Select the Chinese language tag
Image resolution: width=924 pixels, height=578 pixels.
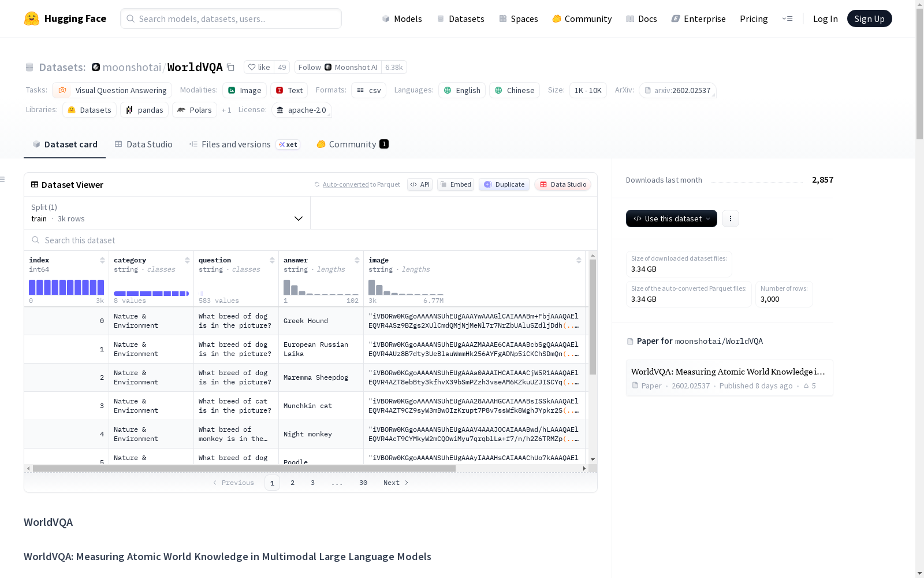coord(515,90)
